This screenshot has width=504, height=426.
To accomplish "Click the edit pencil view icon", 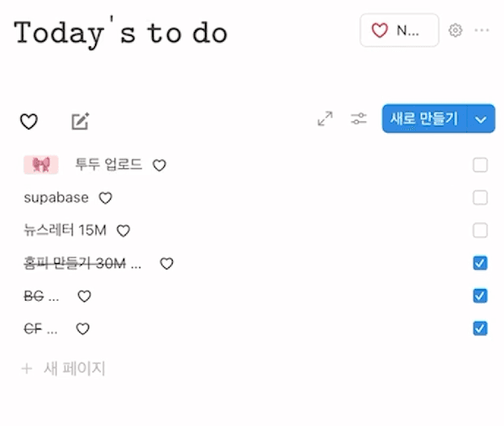I will (x=80, y=122).
